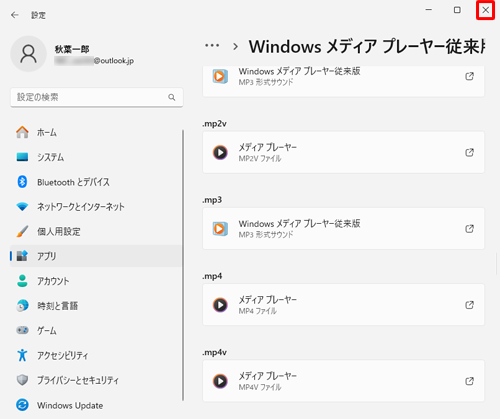Select アプリ in the sidebar
The width and height of the screenshot is (500, 419).
click(x=96, y=256)
